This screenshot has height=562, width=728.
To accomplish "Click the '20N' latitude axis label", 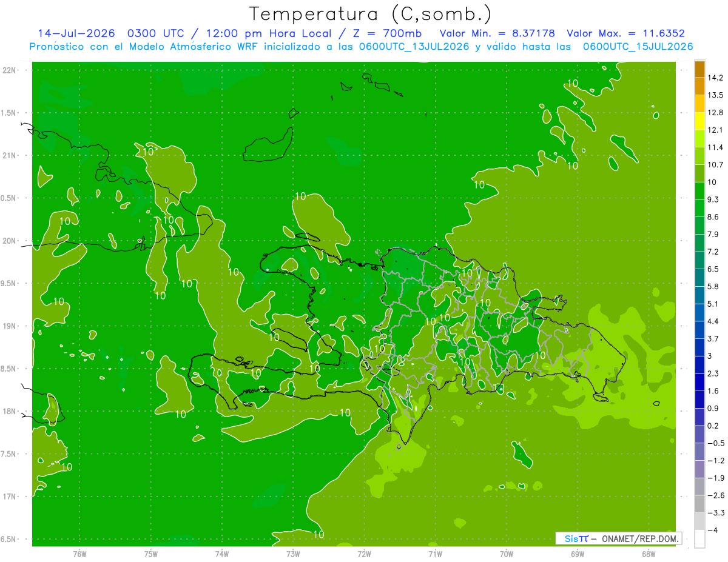I will coord(10,241).
